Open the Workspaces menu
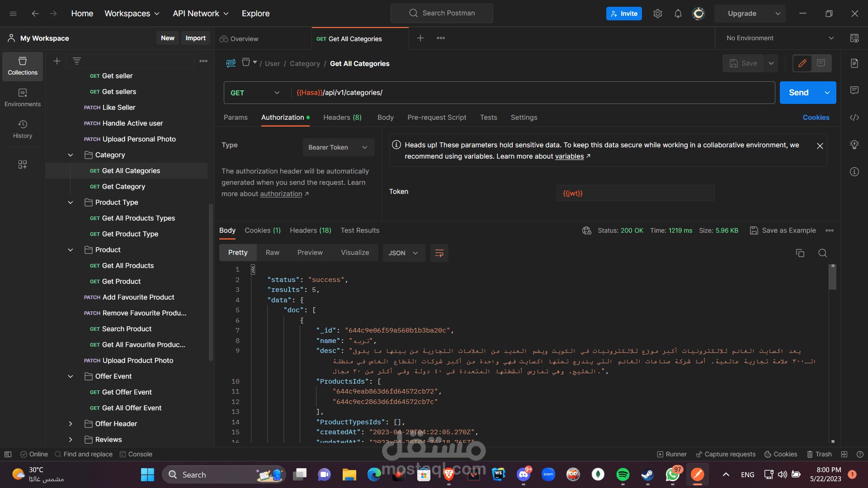 (132, 14)
